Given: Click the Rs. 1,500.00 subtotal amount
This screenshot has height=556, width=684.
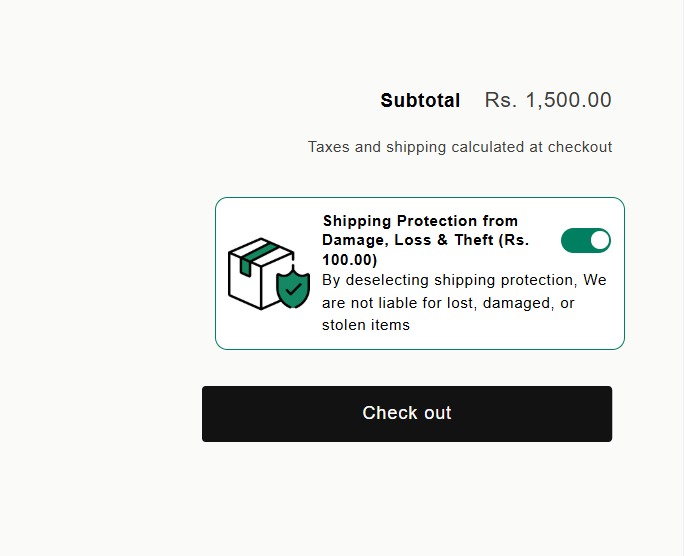Looking at the screenshot, I should pos(548,101).
